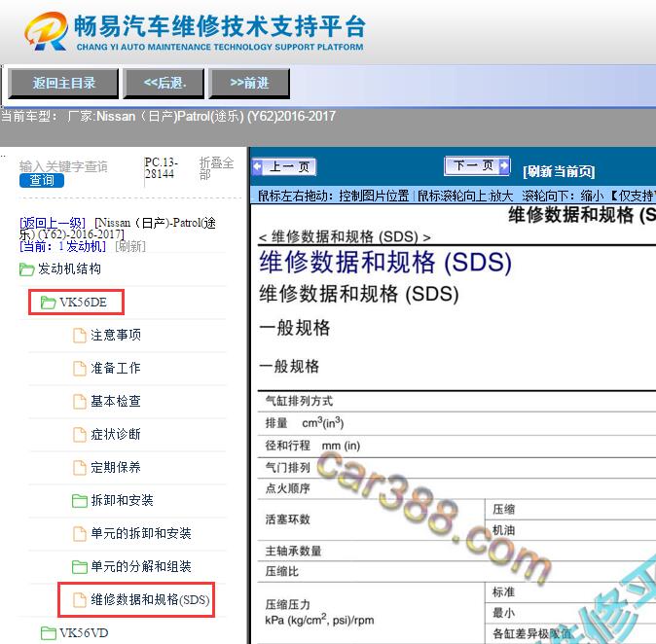This screenshot has width=656, height=644.
Task: Click the 单元的拆卸和安装 page icon
Action: tap(80, 534)
